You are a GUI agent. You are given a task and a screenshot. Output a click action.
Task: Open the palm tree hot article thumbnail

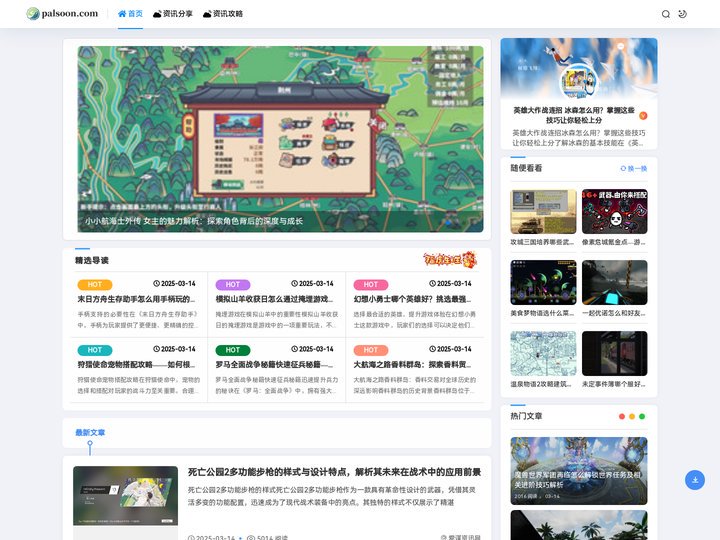point(579,525)
